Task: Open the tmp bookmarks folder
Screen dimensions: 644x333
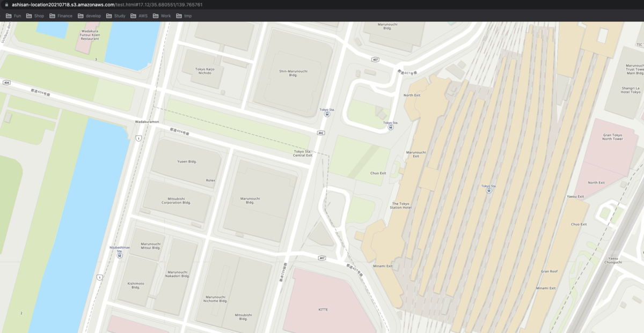Action: pos(184,16)
